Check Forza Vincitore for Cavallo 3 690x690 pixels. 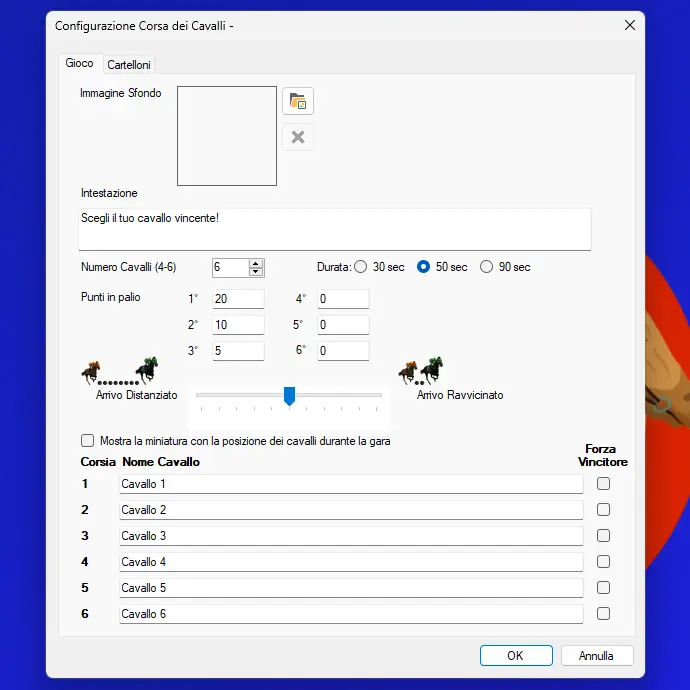(x=603, y=536)
